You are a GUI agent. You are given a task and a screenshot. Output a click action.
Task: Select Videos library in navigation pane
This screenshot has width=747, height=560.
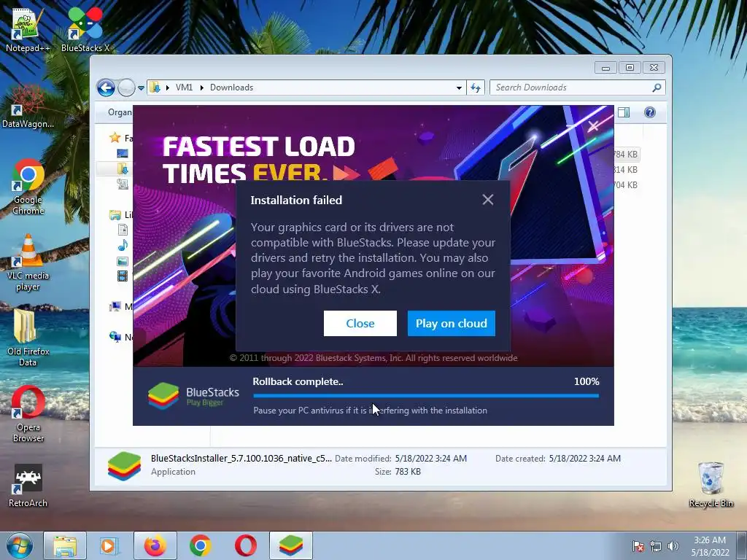click(x=123, y=276)
